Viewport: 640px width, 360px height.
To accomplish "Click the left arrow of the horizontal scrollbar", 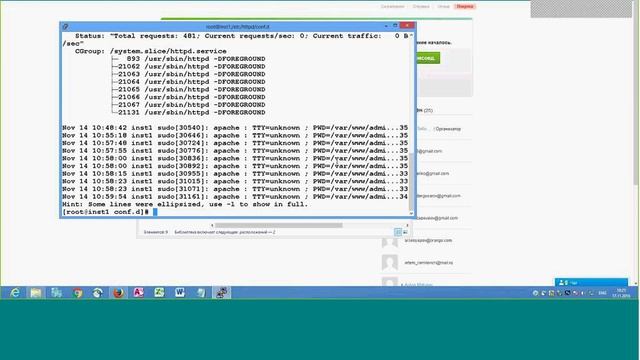I will tap(212, 225).
